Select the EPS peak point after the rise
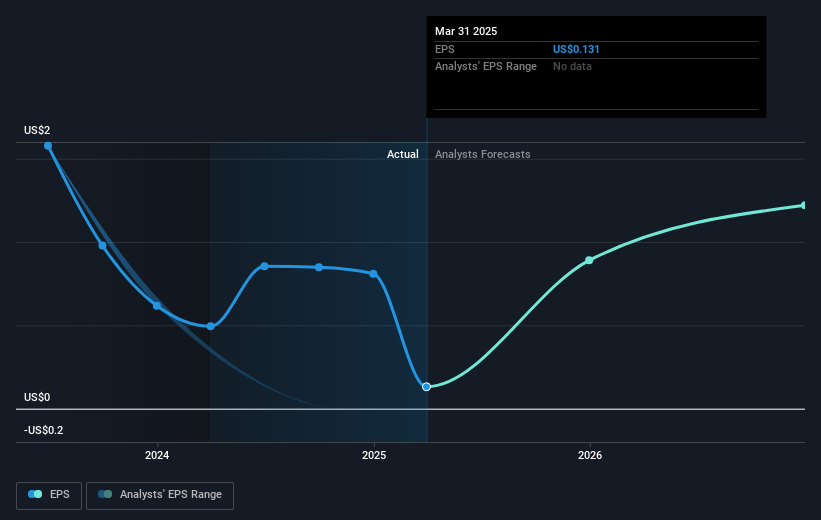Image resolution: width=821 pixels, height=520 pixels. click(x=264, y=266)
